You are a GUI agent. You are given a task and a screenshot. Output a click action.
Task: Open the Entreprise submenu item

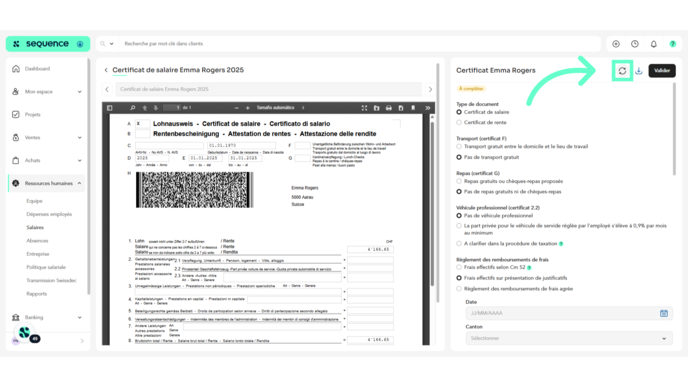click(x=38, y=254)
